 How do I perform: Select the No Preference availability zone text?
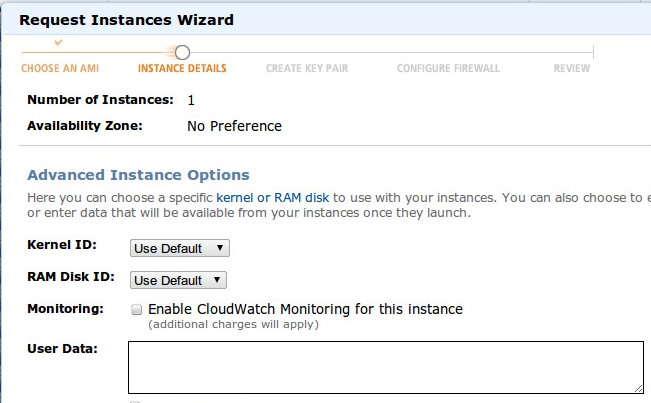tap(234, 126)
